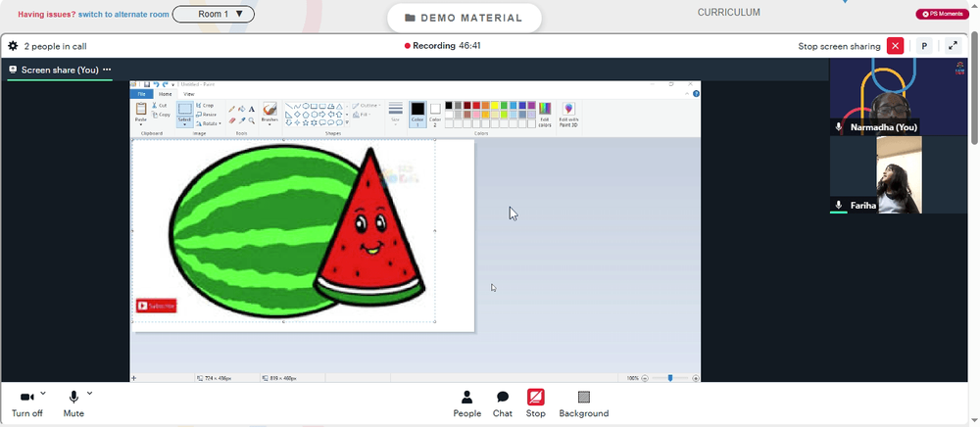
Task: Open the CURRICULUM tab
Action: pyautogui.click(x=729, y=12)
